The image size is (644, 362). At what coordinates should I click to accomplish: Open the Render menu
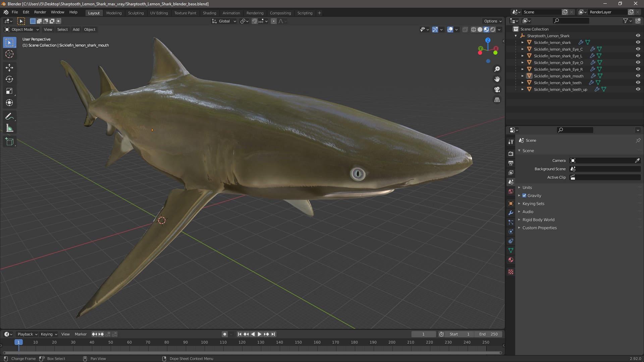coord(40,12)
